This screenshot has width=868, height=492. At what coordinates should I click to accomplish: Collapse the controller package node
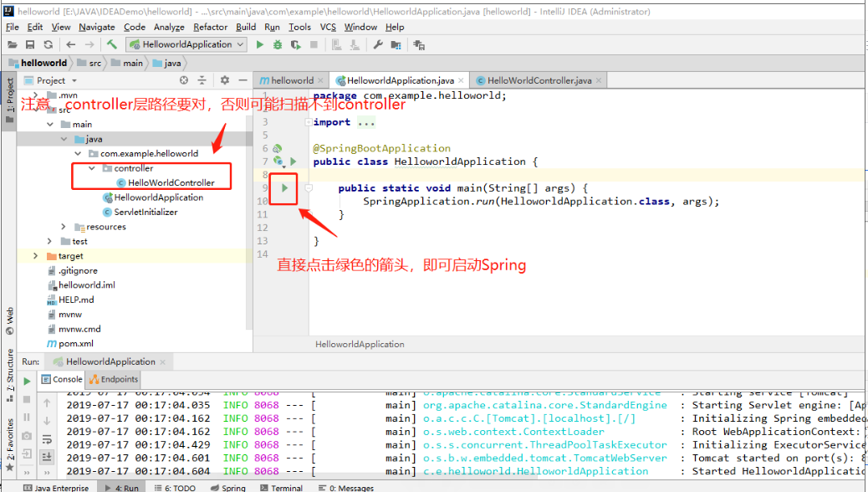[x=92, y=168]
